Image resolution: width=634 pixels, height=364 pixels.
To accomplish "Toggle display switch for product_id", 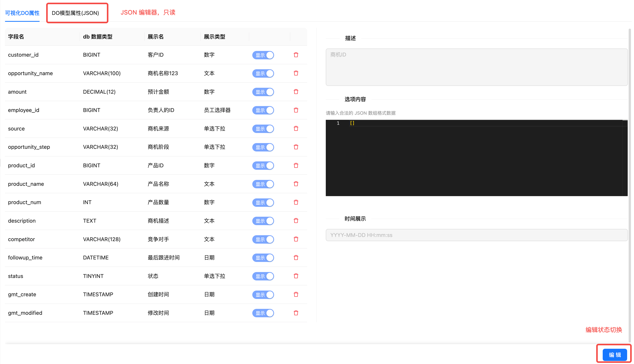I will pyautogui.click(x=263, y=166).
